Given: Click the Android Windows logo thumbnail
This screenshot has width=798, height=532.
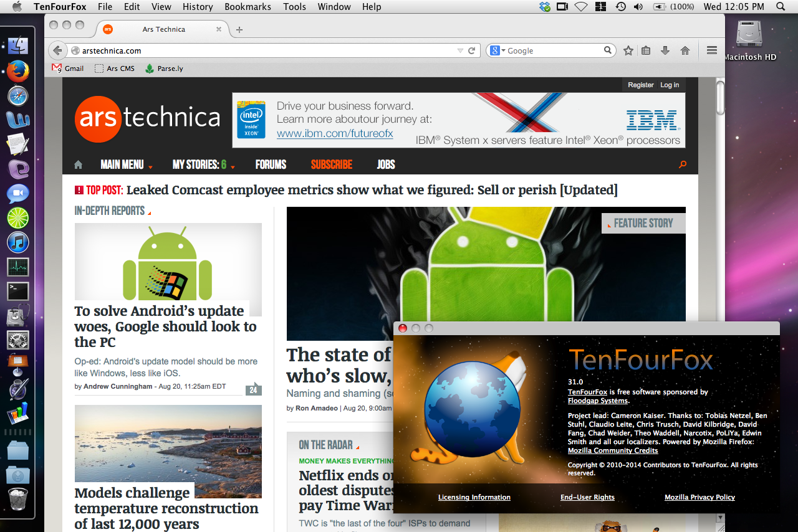Looking at the screenshot, I should [x=168, y=262].
